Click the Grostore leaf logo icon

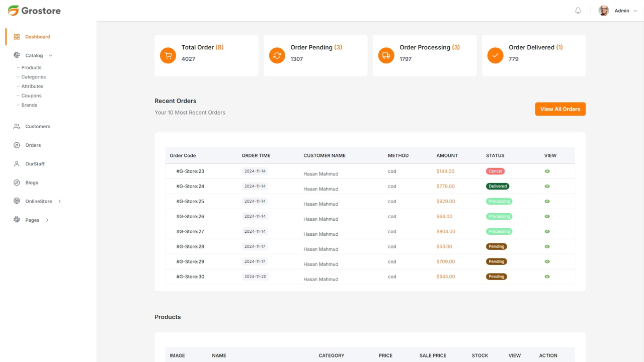point(13,11)
